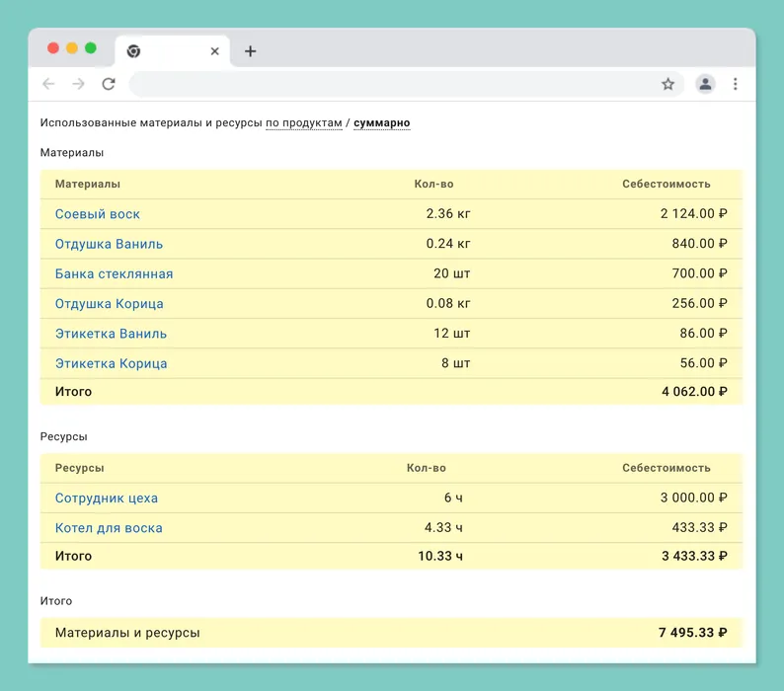Click the browser forward arrow
This screenshot has height=691, width=784.
78,84
